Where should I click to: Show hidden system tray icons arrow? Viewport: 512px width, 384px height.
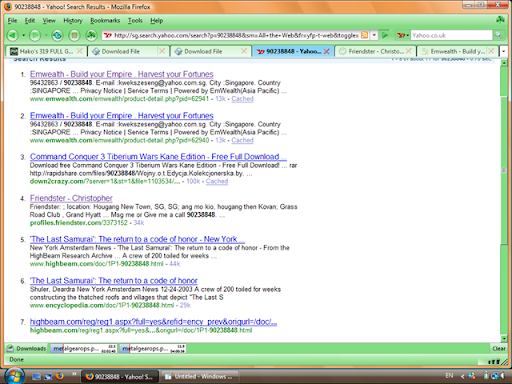click(463, 376)
